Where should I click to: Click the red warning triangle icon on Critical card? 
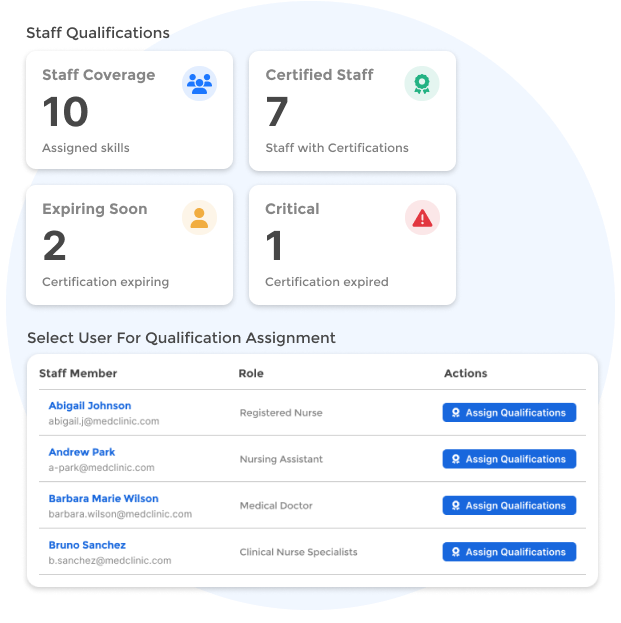click(422, 217)
